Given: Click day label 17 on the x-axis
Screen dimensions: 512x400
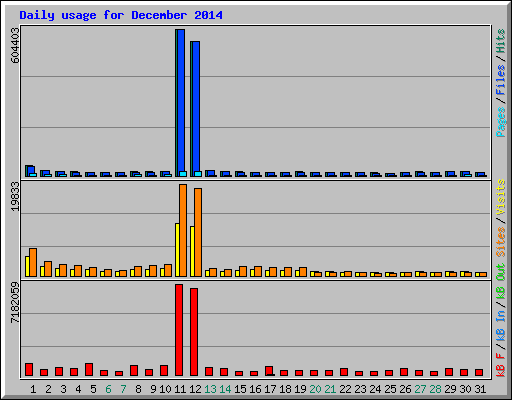Looking at the screenshot, I should (270, 389).
